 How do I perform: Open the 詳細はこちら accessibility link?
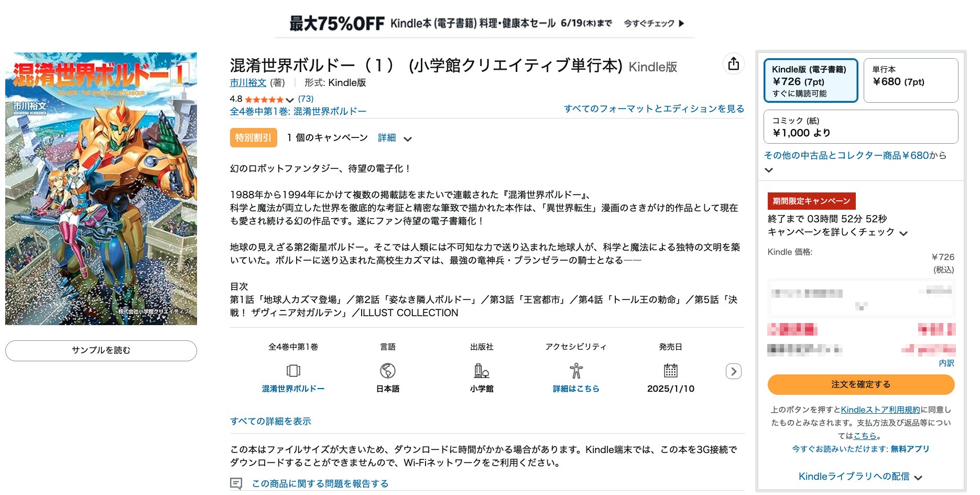coord(576,389)
